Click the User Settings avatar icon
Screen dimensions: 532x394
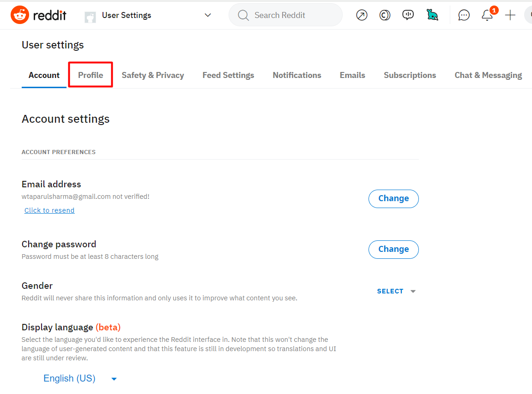coord(90,17)
